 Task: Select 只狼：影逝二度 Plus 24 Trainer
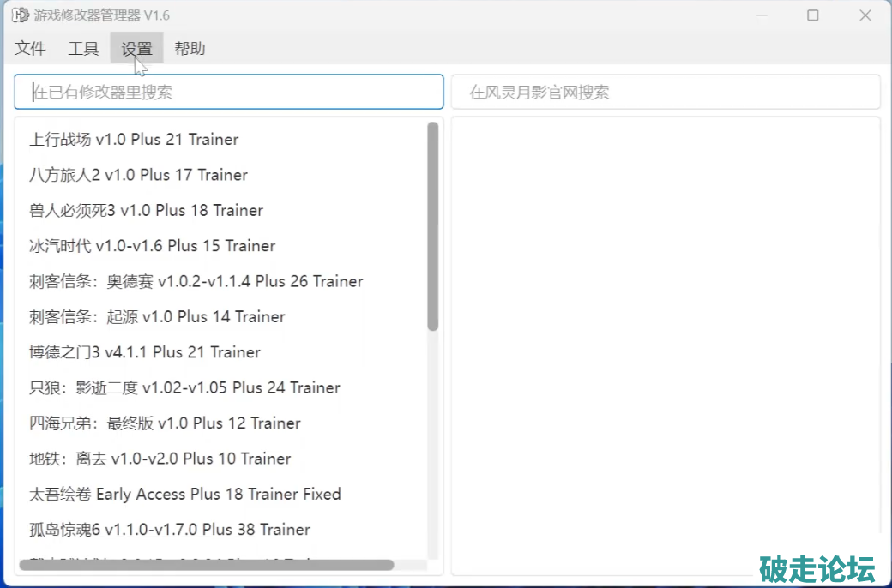[184, 388]
